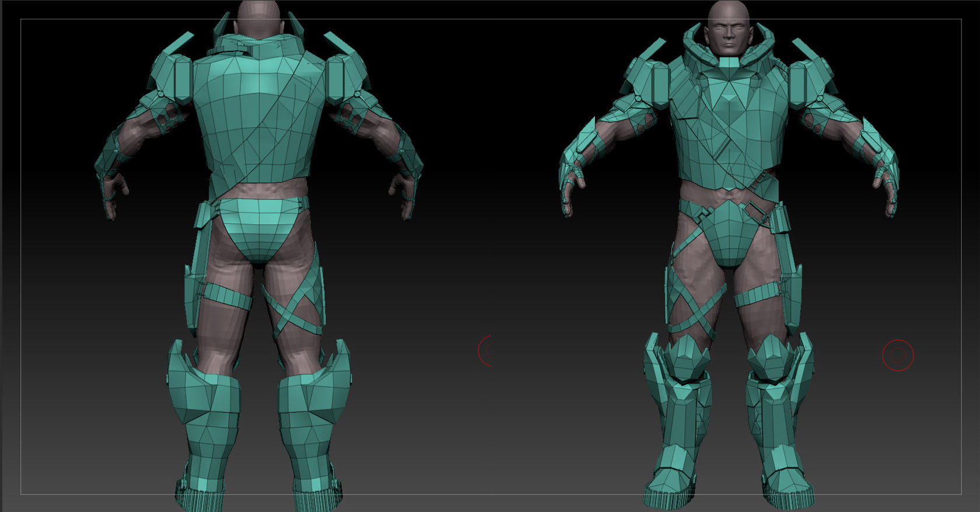This screenshot has height=512, width=980.
Task: Click the full red brush cursor circle
Action: (x=898, y=355)
